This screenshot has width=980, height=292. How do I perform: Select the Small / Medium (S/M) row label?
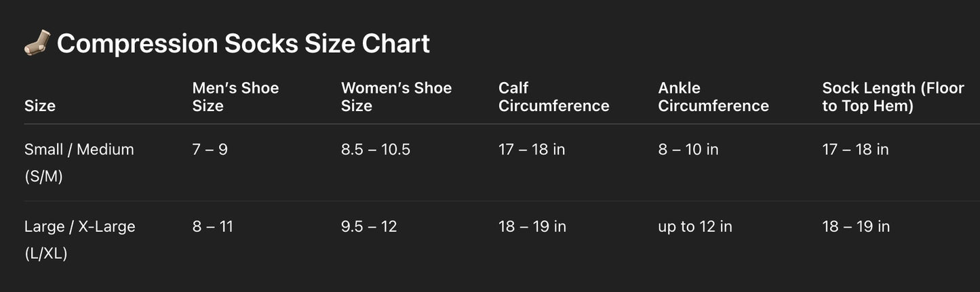pos(79,163)
